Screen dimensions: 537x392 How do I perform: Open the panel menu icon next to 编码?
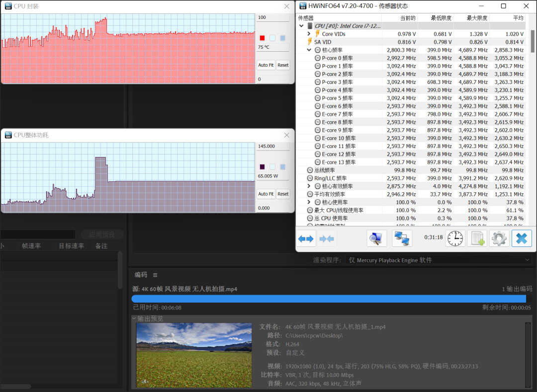point(155,275)
